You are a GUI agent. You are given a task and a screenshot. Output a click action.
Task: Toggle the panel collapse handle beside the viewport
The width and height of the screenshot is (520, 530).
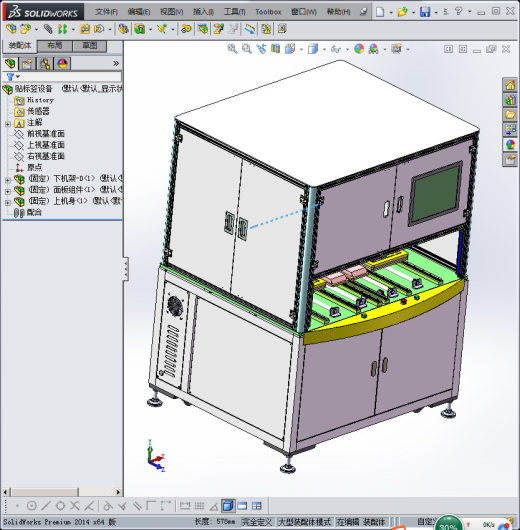125,269
